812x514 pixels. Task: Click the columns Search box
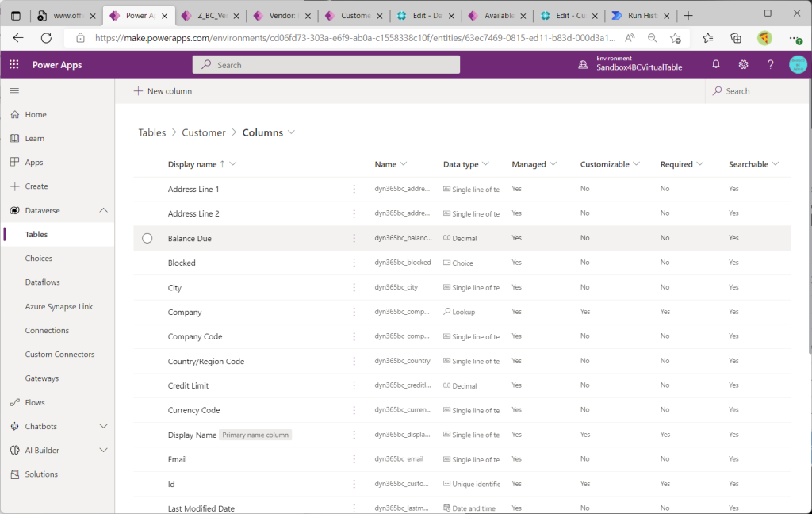click(x=756, y=91)
